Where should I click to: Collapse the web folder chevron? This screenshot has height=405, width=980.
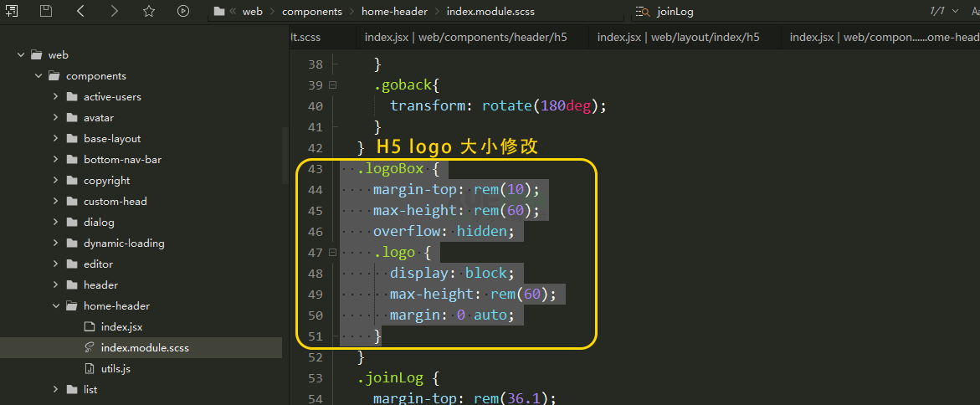[x=21, y=55]
